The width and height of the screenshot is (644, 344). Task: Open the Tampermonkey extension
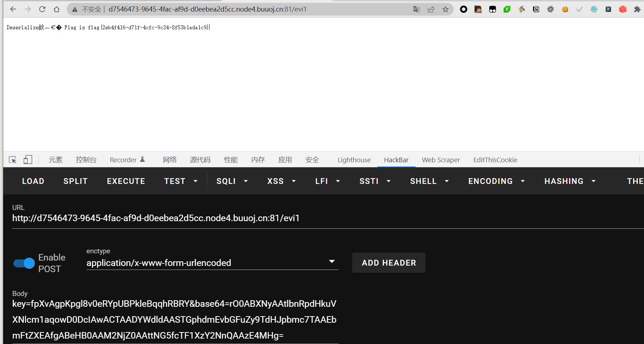pyautogui.click(x=492, y=9)
